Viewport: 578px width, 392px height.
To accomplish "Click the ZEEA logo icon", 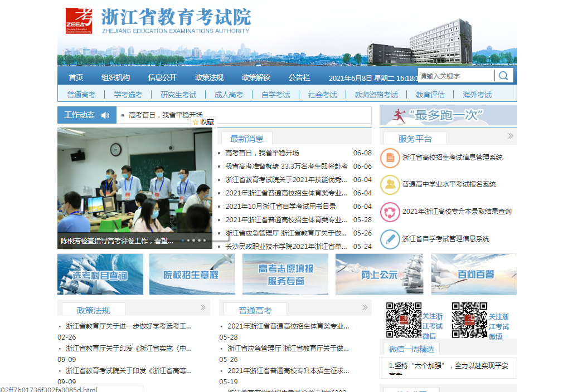I will (79, 21).
